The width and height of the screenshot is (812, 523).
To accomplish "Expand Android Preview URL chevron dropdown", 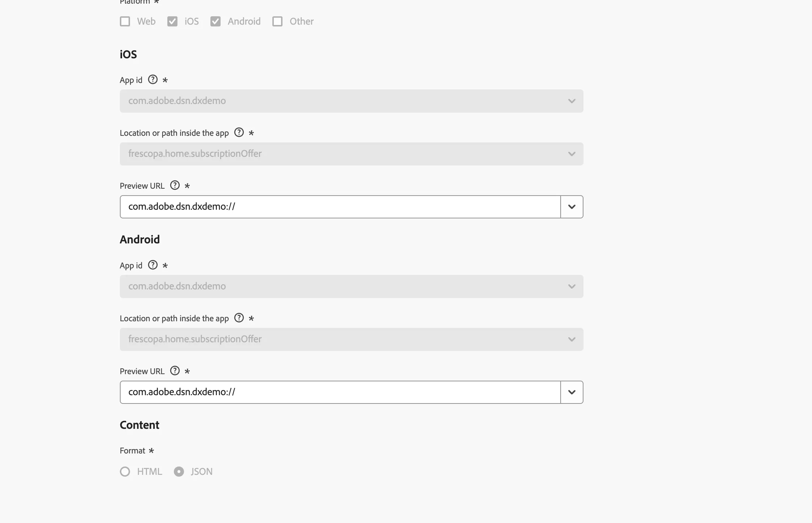I will (572, 392).
